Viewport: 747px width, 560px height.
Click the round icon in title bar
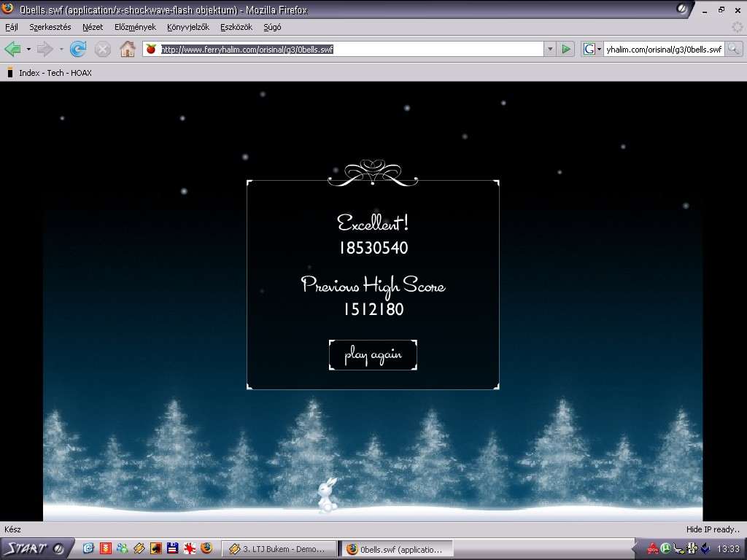(682, 9)
